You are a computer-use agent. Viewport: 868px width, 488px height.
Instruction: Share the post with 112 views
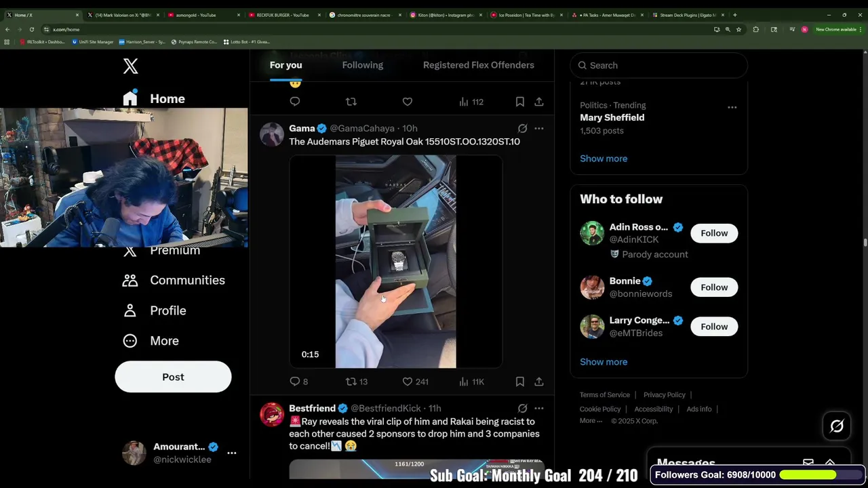click(x=539, y=102)
